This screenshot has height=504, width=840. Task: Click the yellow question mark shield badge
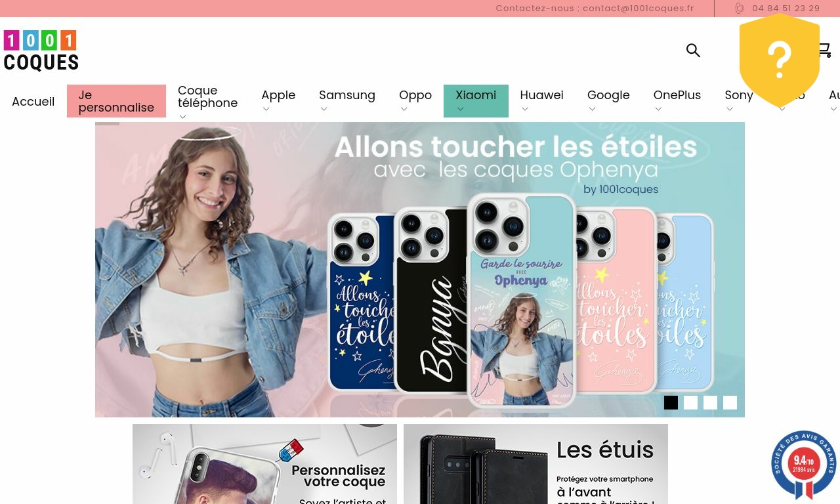pyautogui.click(x=780, y=60)
